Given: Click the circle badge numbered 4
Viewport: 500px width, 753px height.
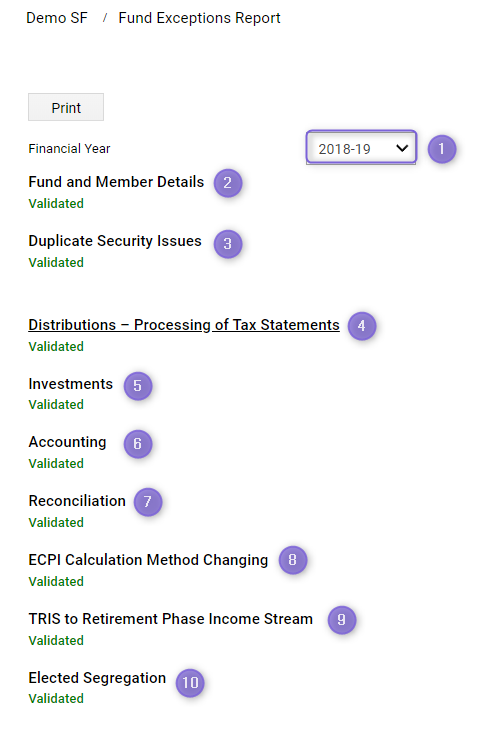Looking at the screenshot, I should [x=362, y=326].
